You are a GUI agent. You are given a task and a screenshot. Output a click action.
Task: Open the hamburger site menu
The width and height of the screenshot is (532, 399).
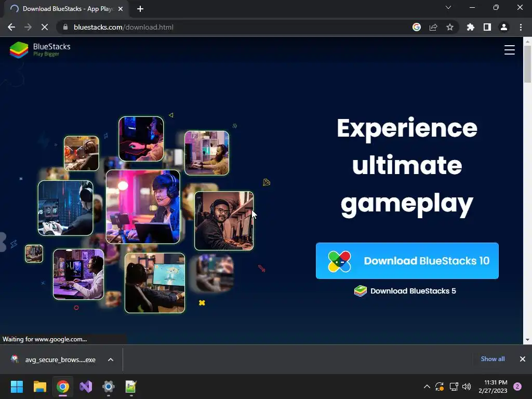(509, 50)
